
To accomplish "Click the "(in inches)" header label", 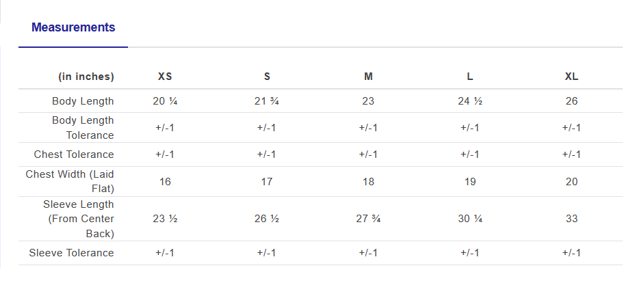I will 86,77.
